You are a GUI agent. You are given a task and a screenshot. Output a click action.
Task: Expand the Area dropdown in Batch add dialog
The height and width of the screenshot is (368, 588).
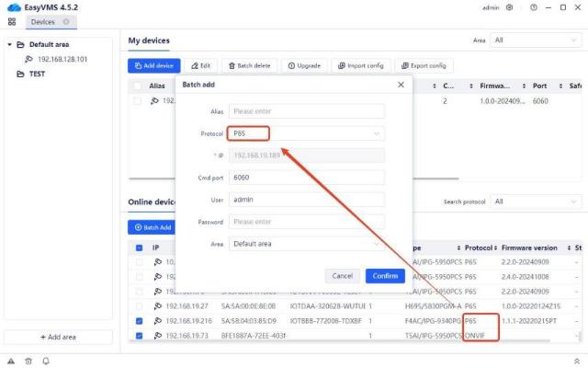306,245
